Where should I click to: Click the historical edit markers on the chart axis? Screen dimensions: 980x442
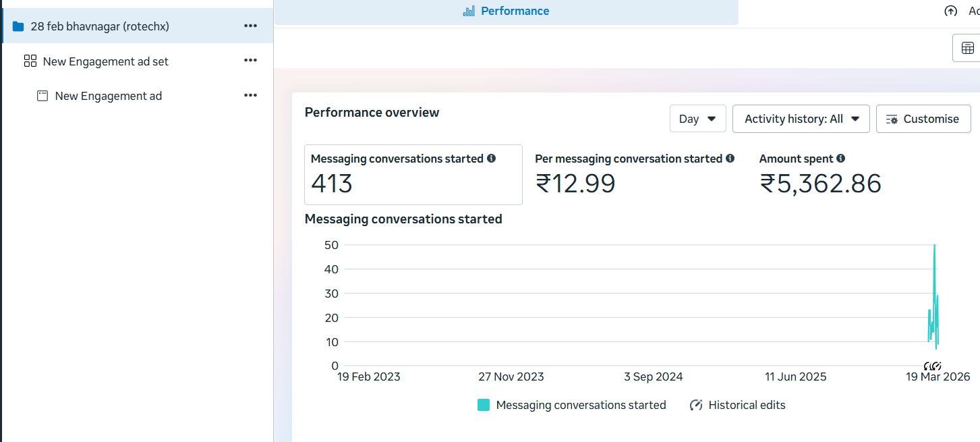point(933,366)
